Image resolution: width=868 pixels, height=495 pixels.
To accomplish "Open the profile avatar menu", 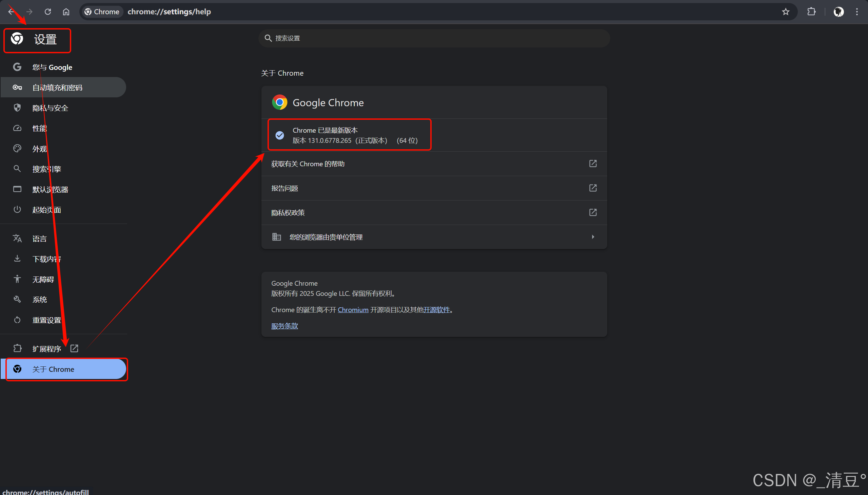I will pyautogui.click(x=839, y=12).
